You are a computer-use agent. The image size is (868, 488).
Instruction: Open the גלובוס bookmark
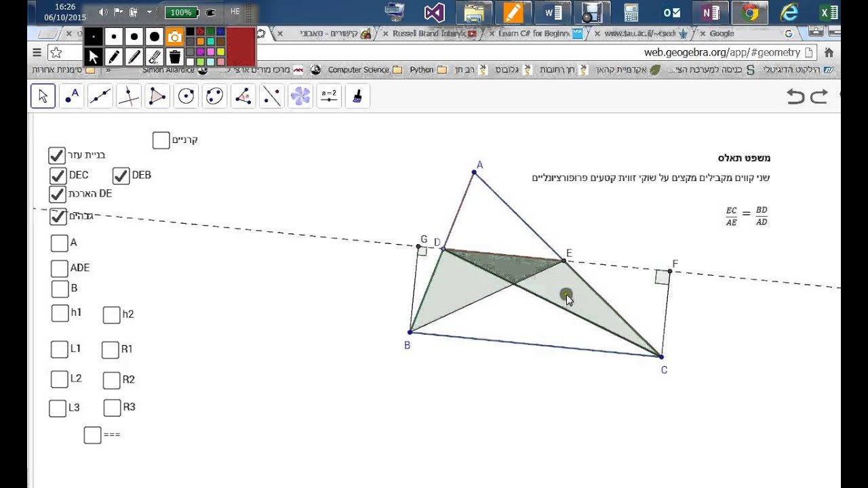[513, 70]
